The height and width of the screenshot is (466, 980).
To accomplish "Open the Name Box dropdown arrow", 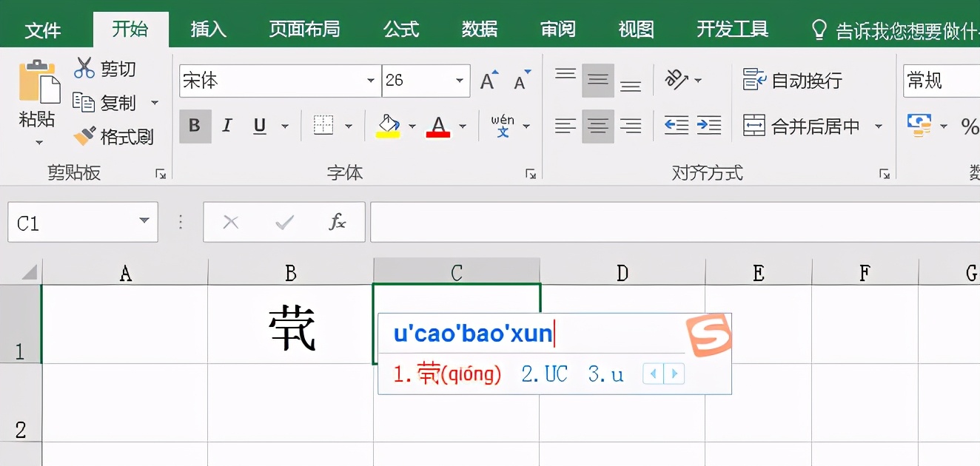I will [x=144, y=222].
